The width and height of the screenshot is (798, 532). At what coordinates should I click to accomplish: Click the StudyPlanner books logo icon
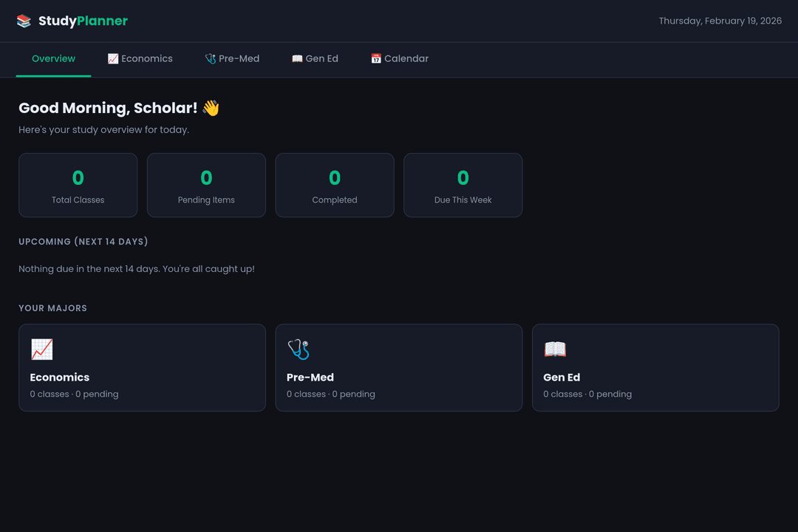(24, 21)
